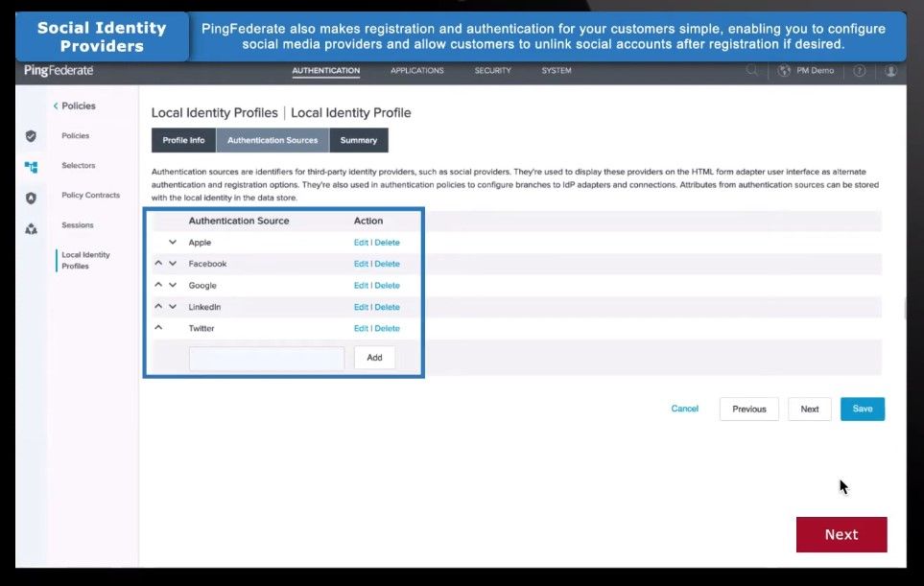Edit the Facebook authentication source
Image resolution: width=924 pixels, height=586 pixels.
(361, 264)
